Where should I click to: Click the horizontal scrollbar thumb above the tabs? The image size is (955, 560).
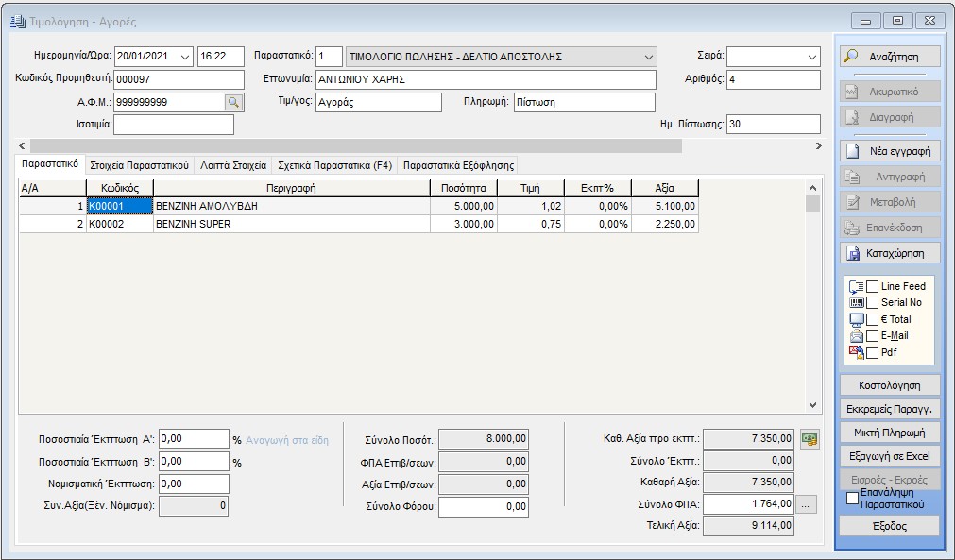tap(356, 146)
